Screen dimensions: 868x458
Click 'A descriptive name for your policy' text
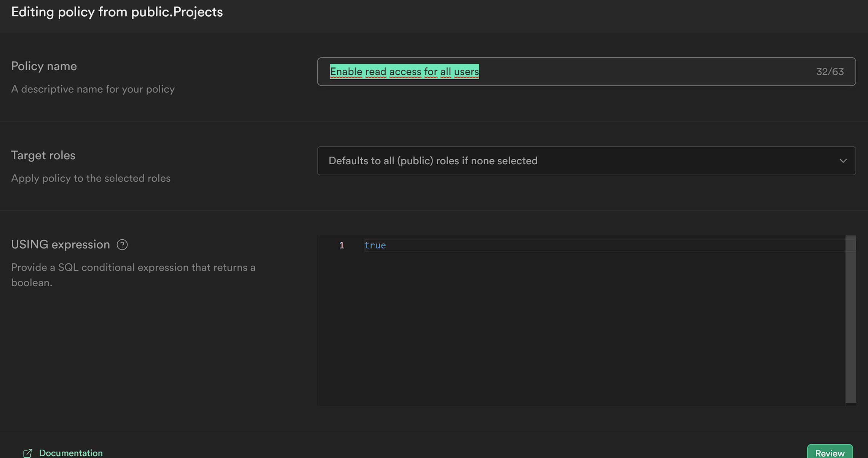[x=93, y=89]
